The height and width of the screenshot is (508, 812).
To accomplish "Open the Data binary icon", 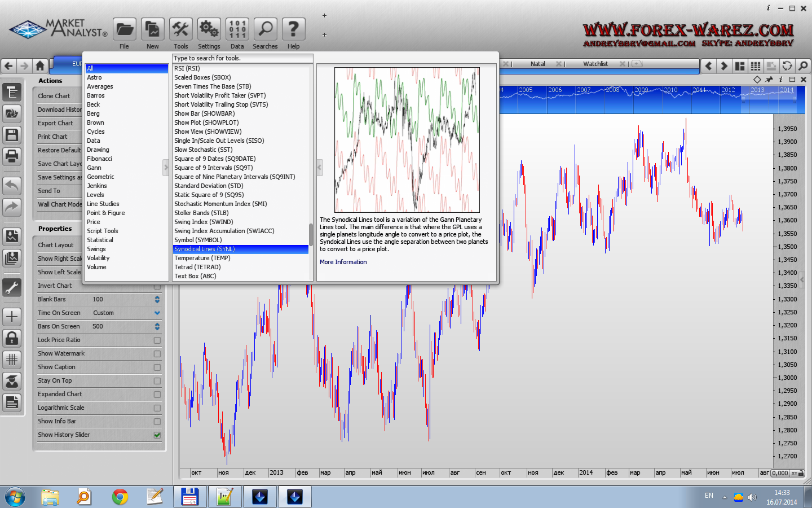I will (x=237, y=29).
